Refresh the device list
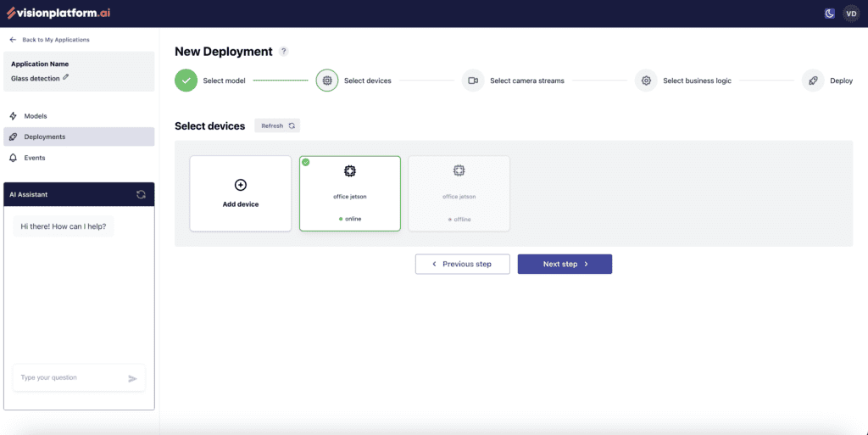The image size is (868, 435). 277,125
